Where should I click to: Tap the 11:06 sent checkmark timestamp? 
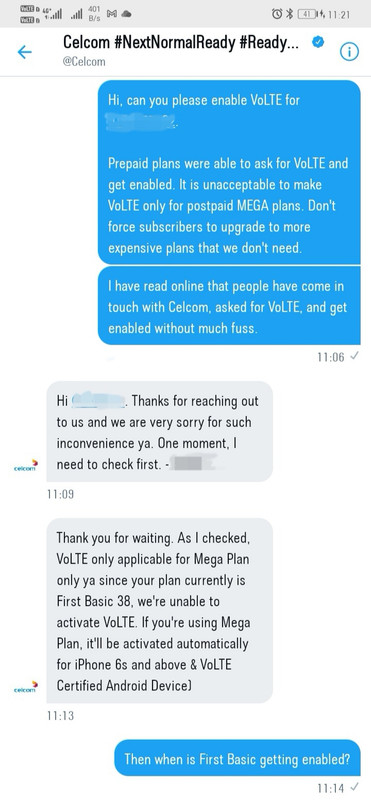click(x=338, y=357)
